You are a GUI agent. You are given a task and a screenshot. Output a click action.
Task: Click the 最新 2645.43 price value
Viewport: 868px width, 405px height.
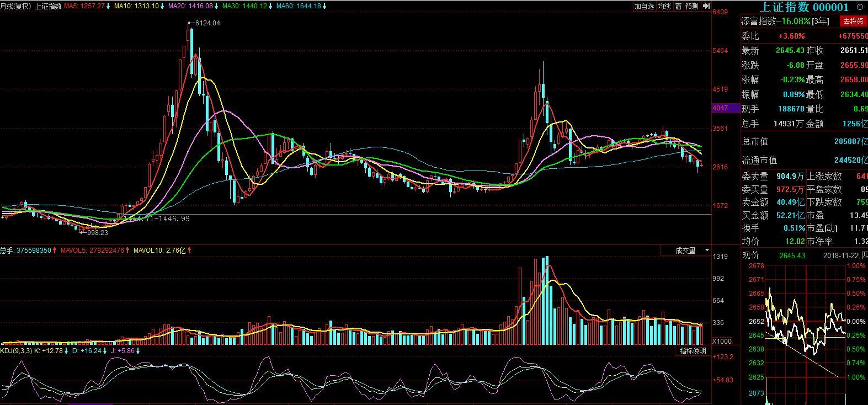790,50
